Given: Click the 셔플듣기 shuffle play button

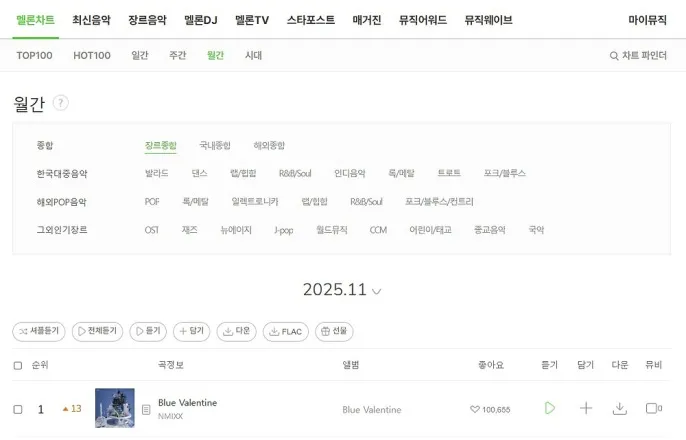Looking at the screenshot, I should click(x=39, y=332).
